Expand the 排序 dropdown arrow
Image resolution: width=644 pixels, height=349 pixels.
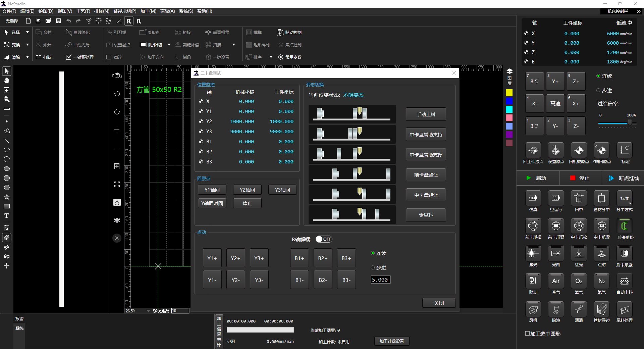coord(271,57)
